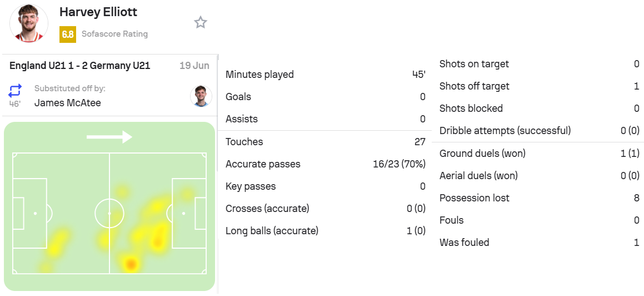The height and width of the screenshot is (296, 644).
Task: Open the Harvey Elliott name link
Action: [98, 12]
